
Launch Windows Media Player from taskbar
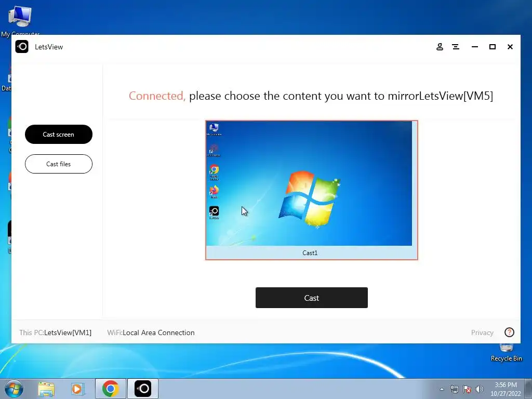click(x=78, y=389)
